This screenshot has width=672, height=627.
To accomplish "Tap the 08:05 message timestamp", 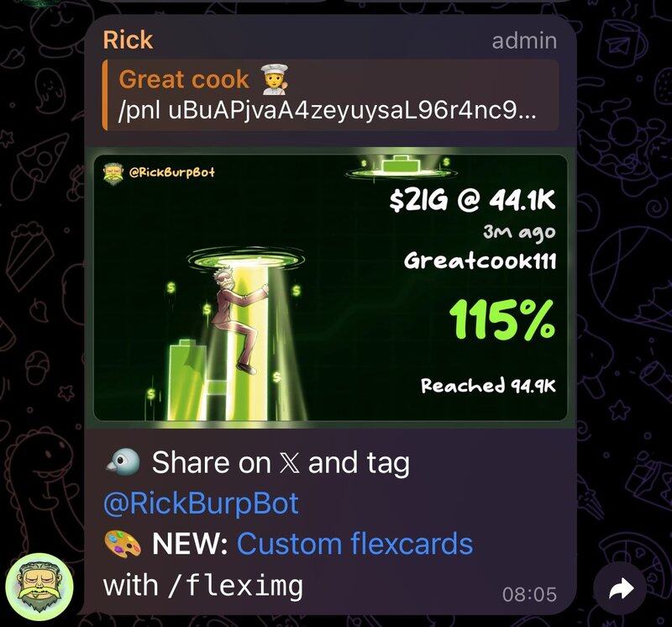I will pos(529,594).
